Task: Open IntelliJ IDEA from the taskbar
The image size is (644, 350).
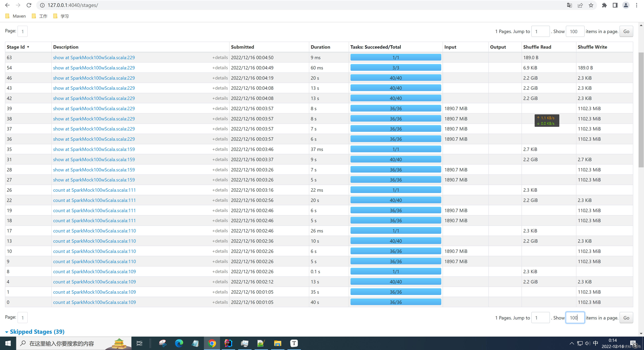Action: pos(228,343)
